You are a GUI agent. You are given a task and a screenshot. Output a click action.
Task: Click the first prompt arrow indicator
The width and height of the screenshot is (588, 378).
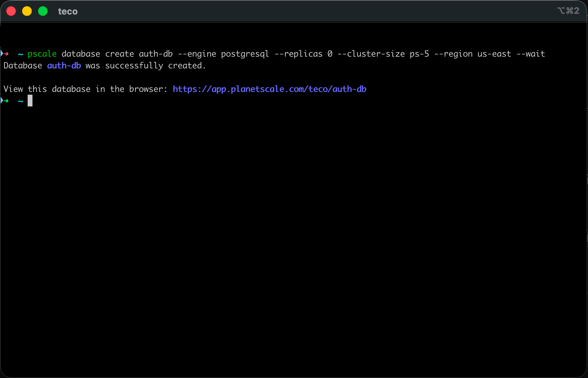pos(5,54)
